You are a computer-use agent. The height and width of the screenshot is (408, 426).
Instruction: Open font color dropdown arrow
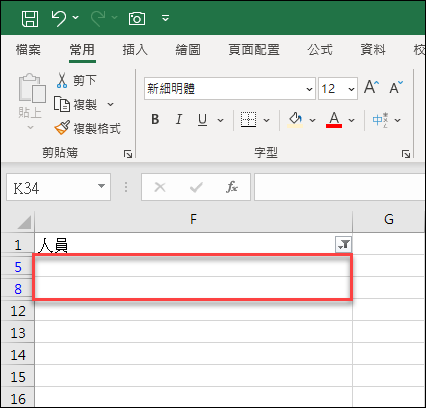tap(351, 120)
